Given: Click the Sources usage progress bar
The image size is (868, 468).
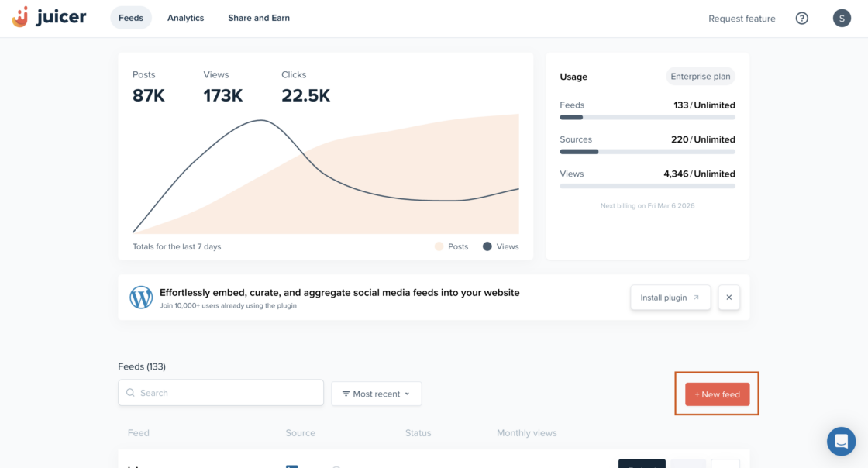Looking at the screenshot, I should point(647,152).
